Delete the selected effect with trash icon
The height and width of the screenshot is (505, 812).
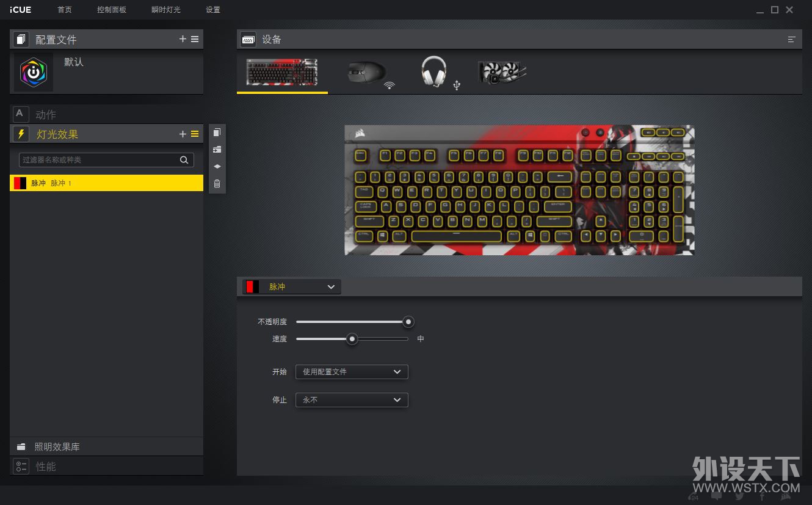coord(217,183)
